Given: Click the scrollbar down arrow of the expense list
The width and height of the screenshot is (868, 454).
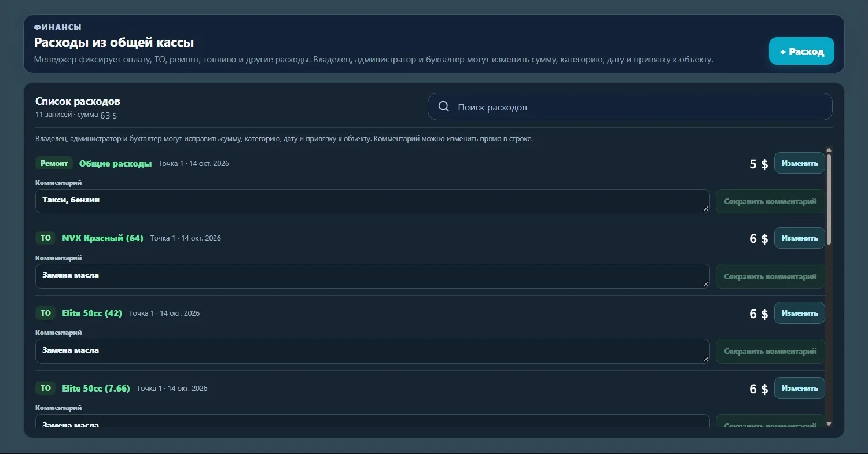Looking at the screenshot, I should [829, 424].
